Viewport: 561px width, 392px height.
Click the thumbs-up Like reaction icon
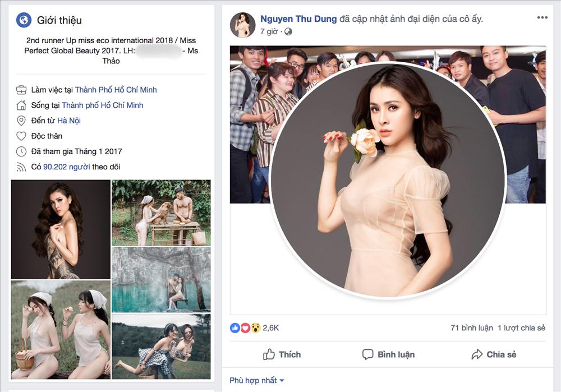(x=234, y=328)
